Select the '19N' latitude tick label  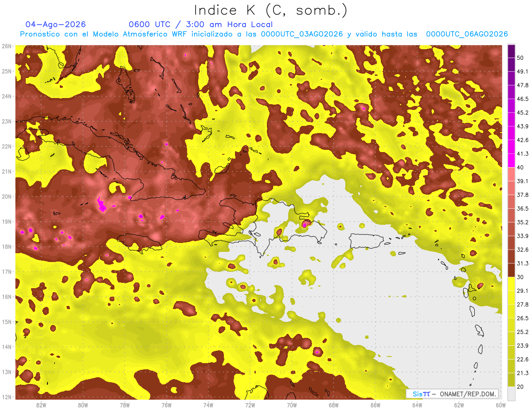pyautogui.click(x=7, y=222)
